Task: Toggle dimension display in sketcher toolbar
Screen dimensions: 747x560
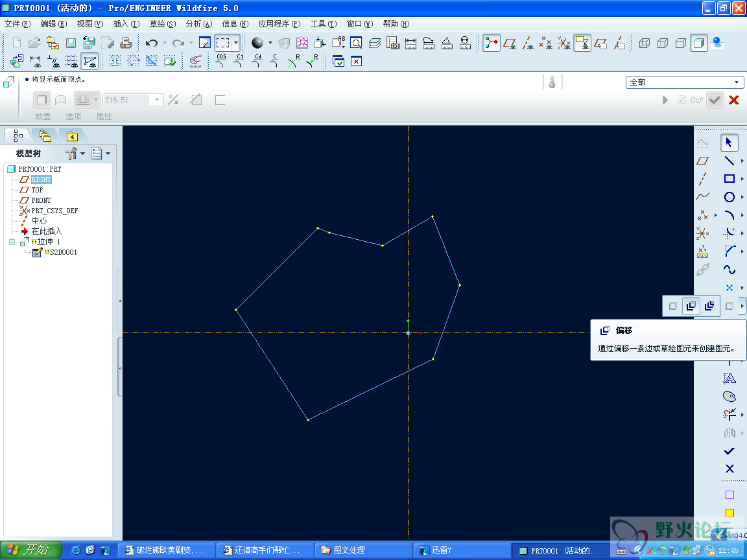Action: [x=35, y=61]
